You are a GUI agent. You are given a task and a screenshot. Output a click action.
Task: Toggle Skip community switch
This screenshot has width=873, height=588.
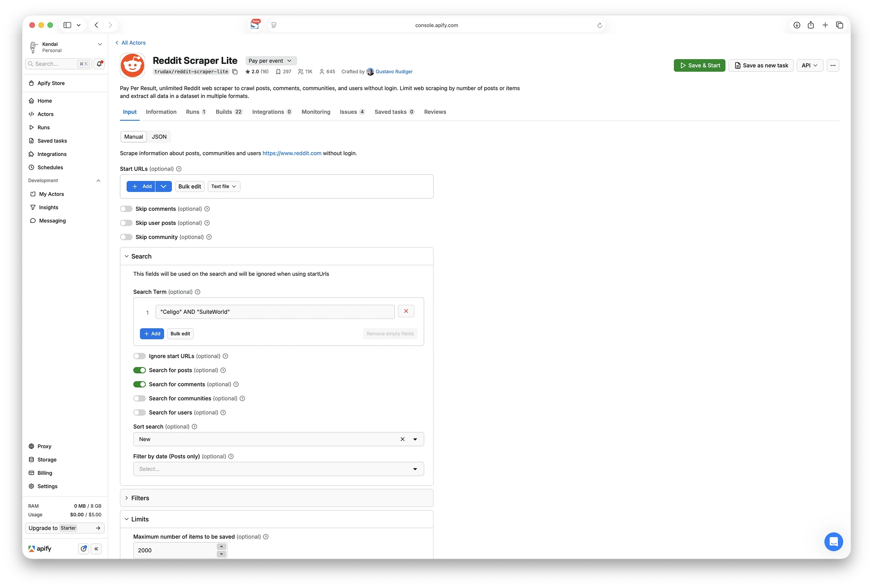coord(127,237)
